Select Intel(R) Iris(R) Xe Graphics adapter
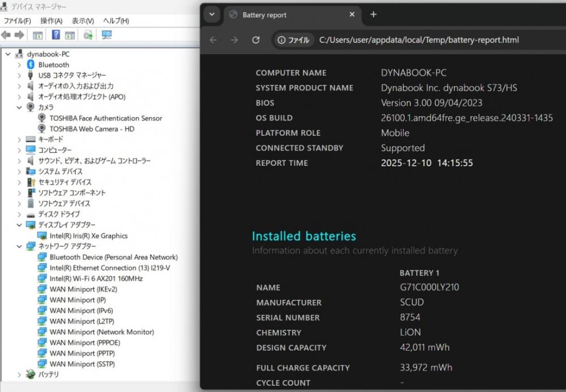566x392 pixels. (x=88, y=236)
